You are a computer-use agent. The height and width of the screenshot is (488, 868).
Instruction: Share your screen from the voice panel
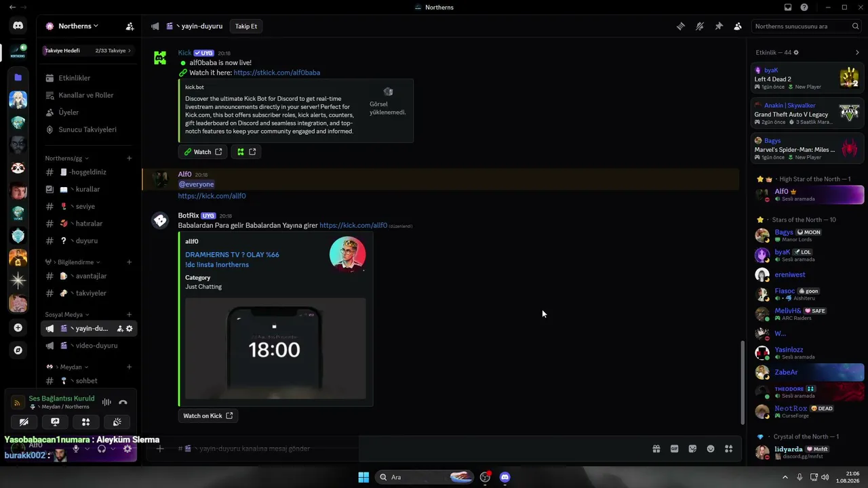coord(55,422)
